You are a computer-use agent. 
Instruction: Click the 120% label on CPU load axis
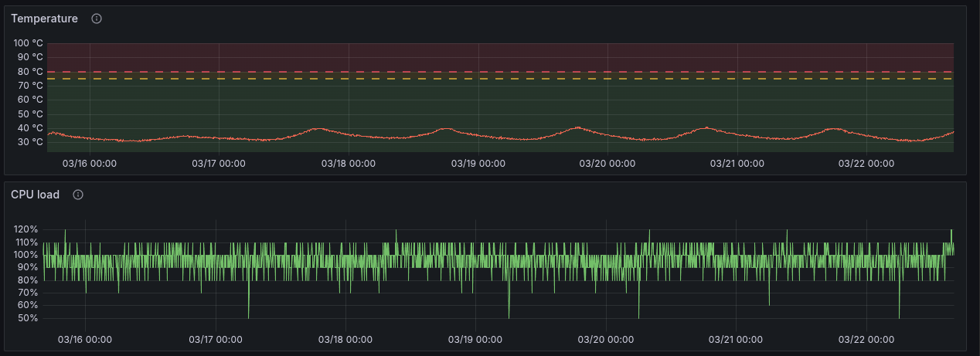click(26, 229)
